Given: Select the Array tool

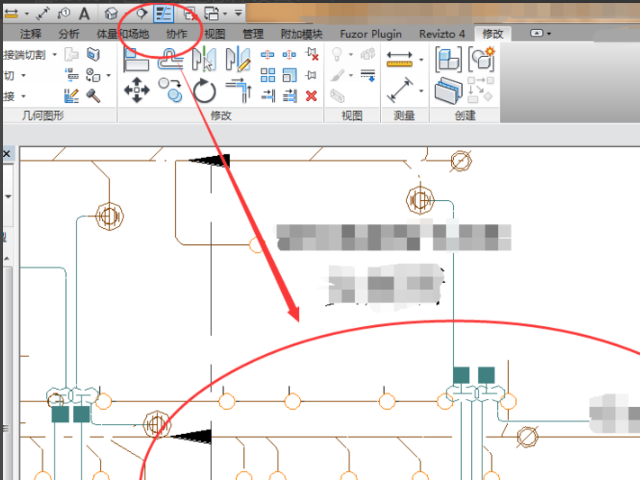Looking at the screenshot, I should tap(267, 75).
